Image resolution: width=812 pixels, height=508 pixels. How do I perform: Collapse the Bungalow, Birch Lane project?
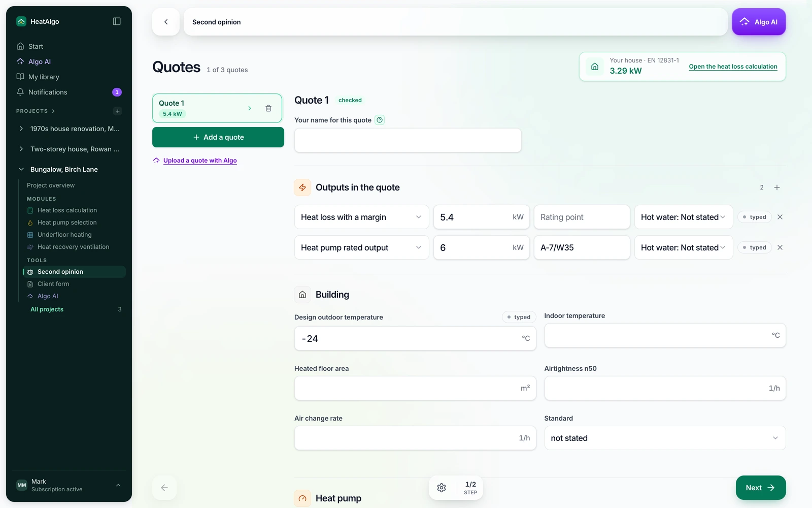21,169
